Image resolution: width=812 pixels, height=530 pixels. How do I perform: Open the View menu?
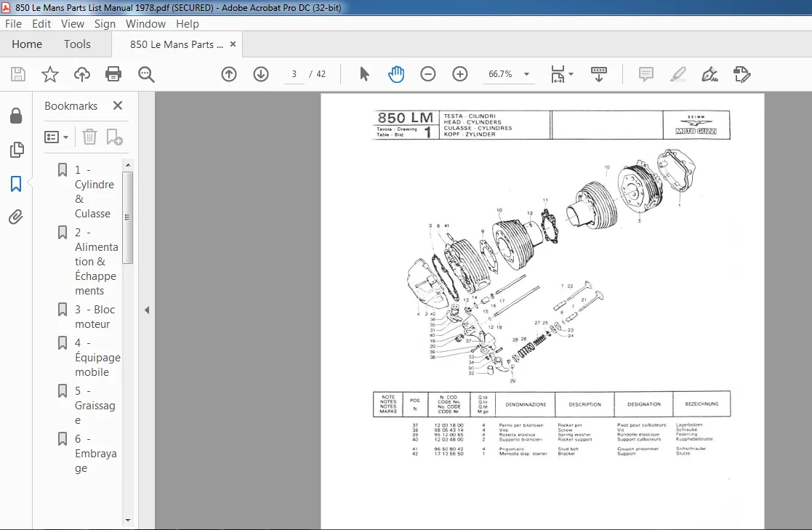pyautogui.click(x=73, y=24)
